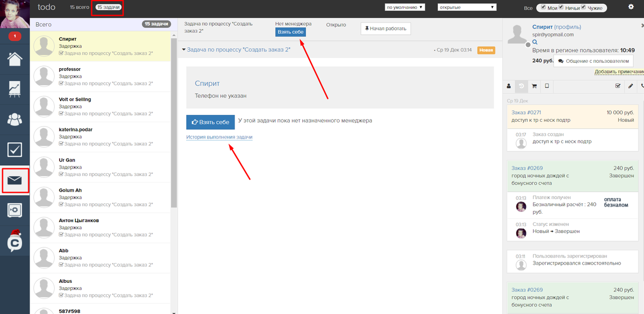
Task: Collapse the task header triangle expander
Action: 184,50
